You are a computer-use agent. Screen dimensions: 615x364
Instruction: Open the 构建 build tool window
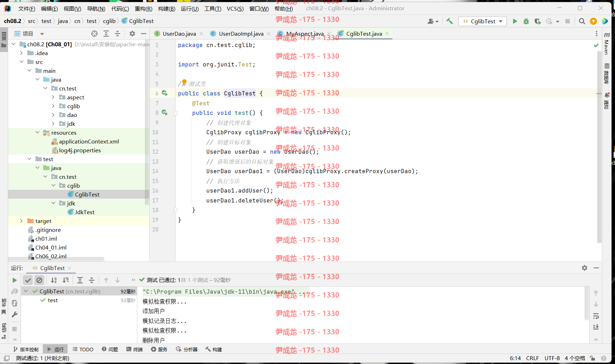click(x=214, y=349)
